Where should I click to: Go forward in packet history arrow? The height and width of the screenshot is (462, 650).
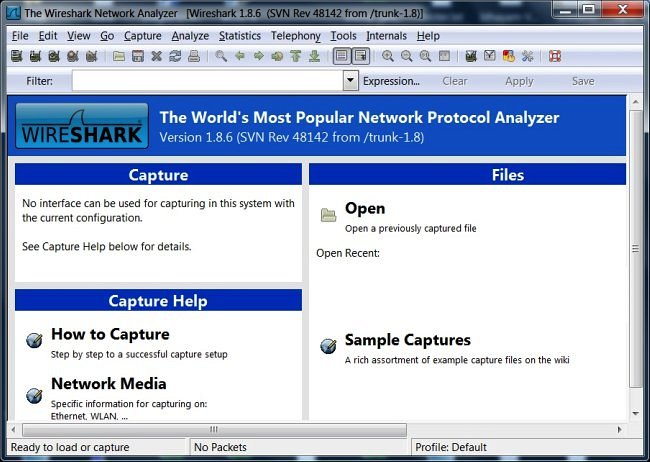259,56
